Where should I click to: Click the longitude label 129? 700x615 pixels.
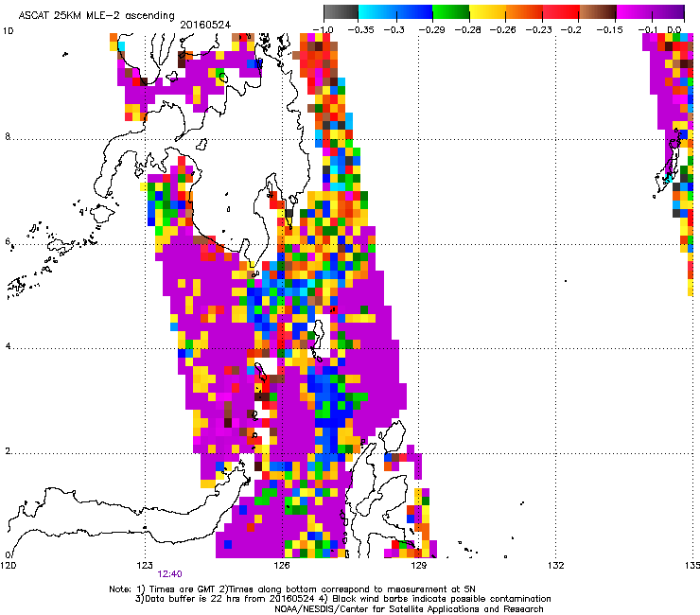tap(419, 566)
